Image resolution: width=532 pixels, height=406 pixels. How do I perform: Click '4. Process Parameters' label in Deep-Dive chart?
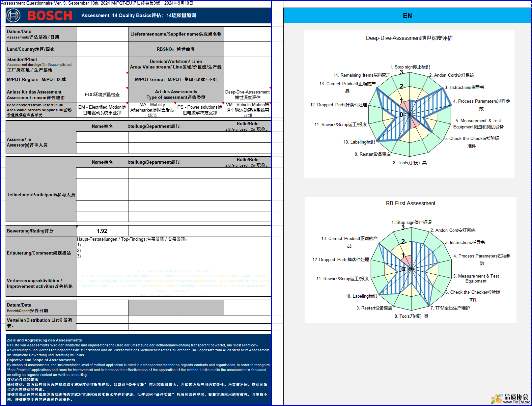click(481, 105)
